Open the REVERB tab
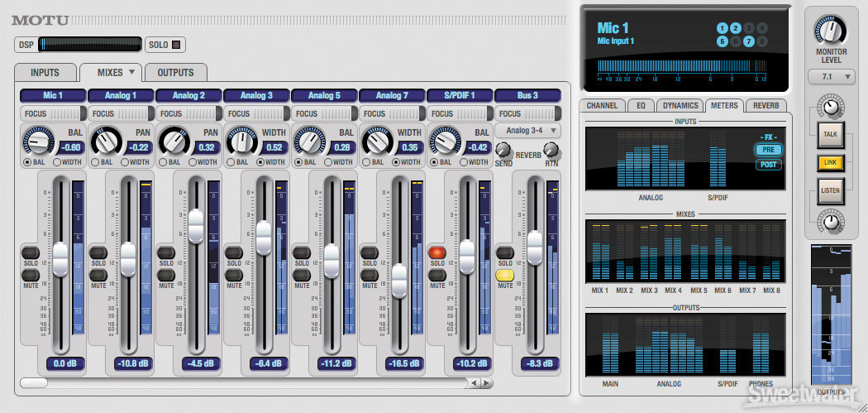Screen dimensions: 868x413 click(766, 106)
